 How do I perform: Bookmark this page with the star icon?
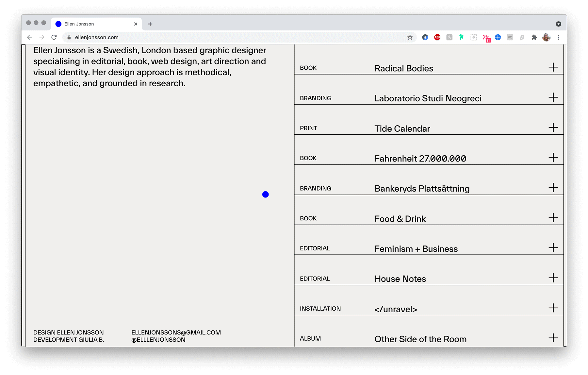(x=410, y=37)
